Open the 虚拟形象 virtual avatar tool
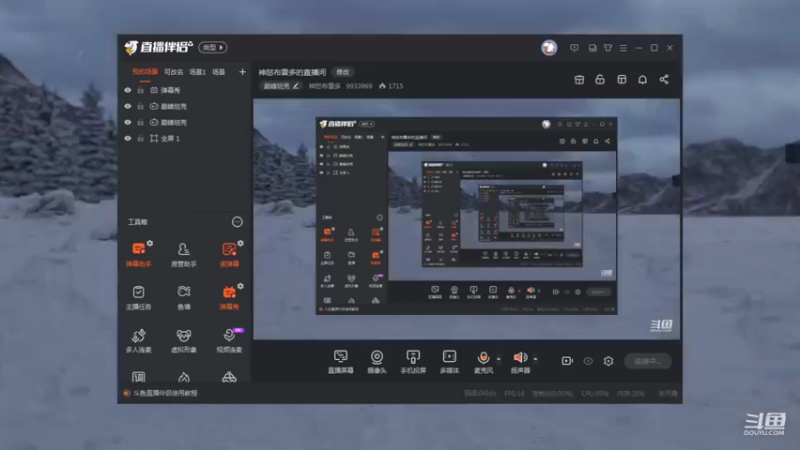Viewport: 800px width, 450px height. pos(184,340)
